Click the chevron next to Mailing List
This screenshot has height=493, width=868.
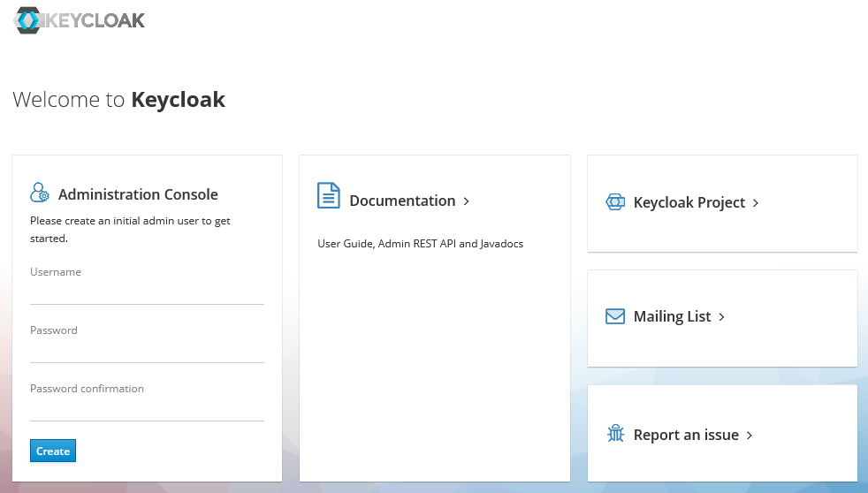pyautogui.click(x=721, y=317)
